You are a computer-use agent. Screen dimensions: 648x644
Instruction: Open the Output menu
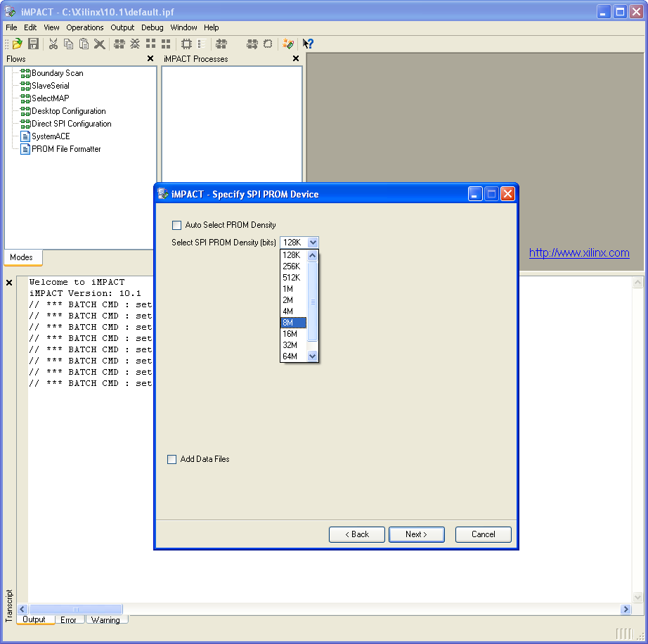point(122,27)
